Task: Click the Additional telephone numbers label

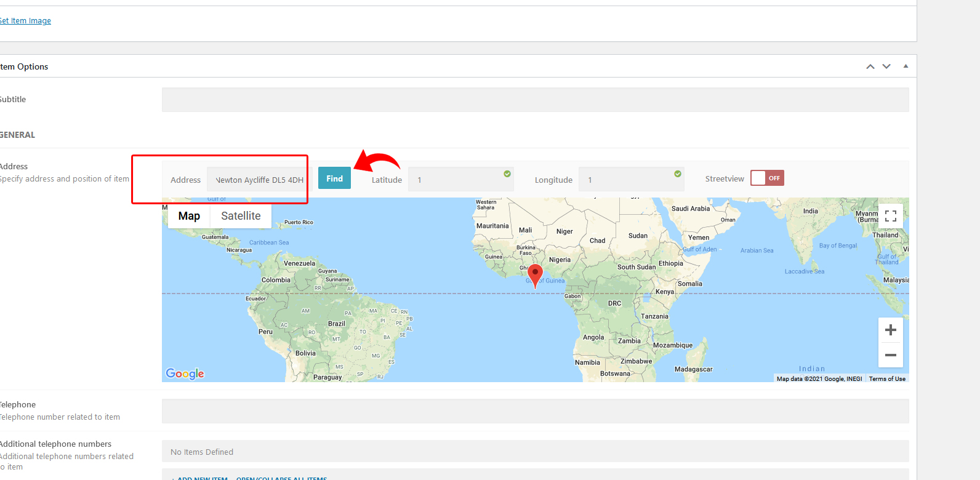Action: pos(55,444)
